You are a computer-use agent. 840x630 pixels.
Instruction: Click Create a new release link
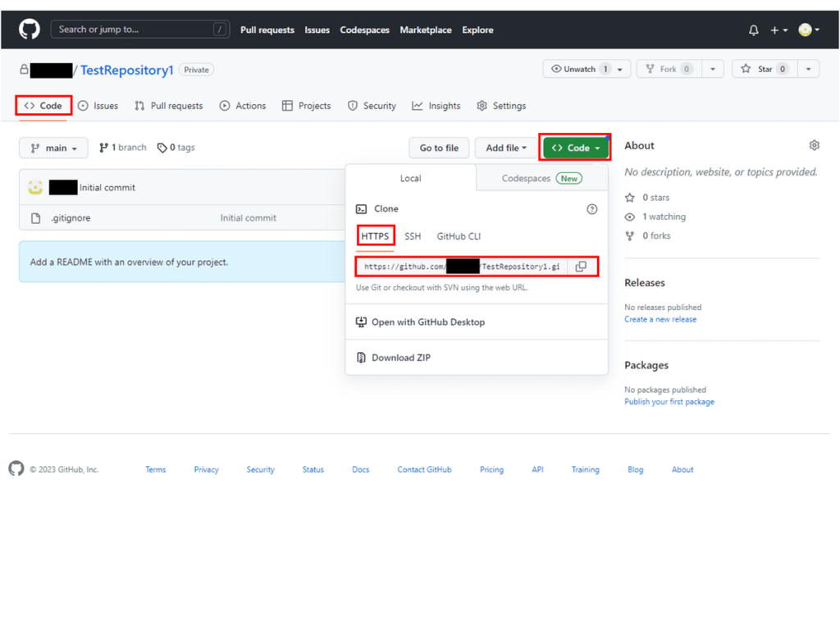660,319
